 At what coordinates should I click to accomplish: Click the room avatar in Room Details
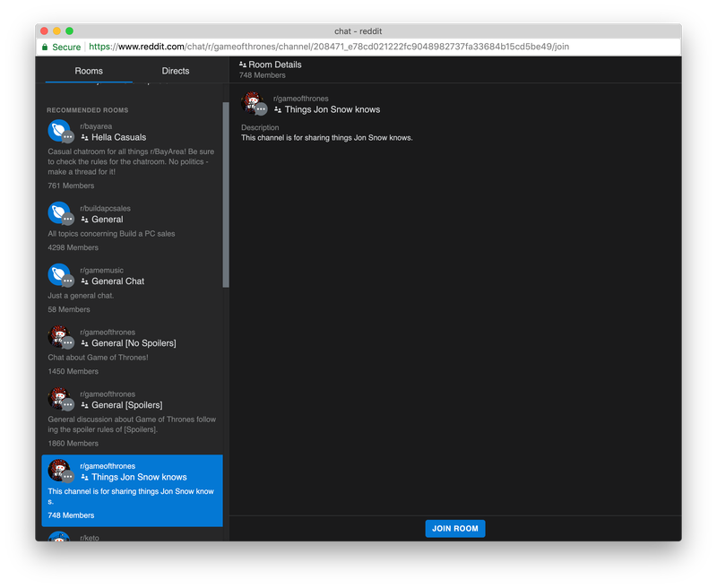(x=254, y=103)
